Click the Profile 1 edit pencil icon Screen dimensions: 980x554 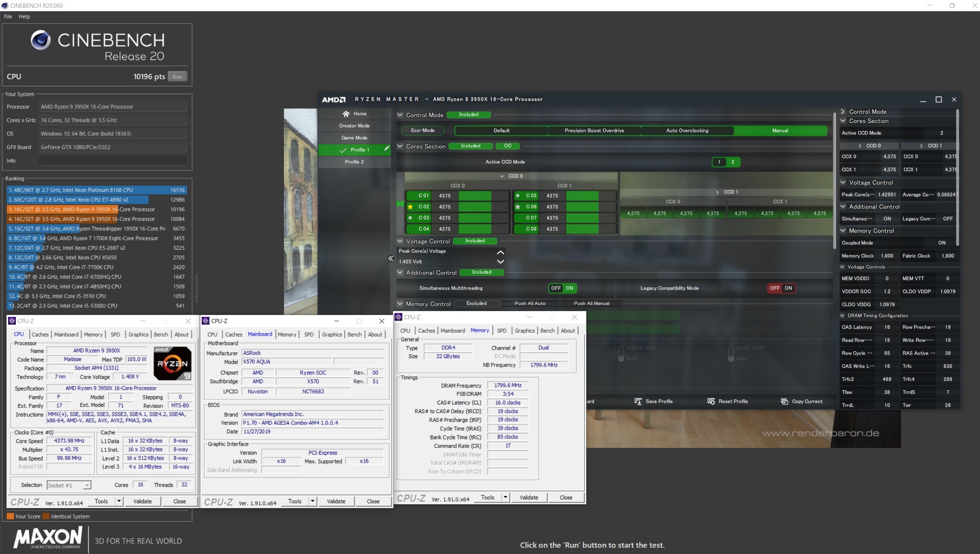[386, 149]
